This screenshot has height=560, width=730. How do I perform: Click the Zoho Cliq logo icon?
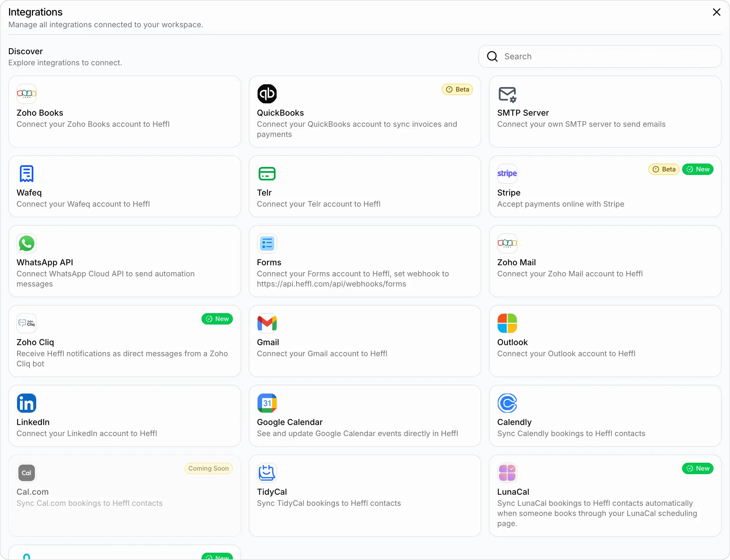(27, 323)
